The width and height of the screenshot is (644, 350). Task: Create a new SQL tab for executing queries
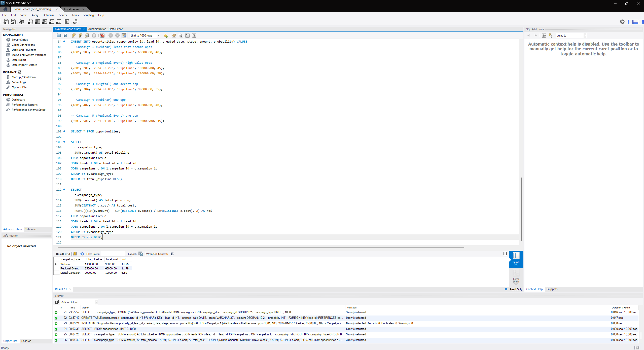click(6, 22)
